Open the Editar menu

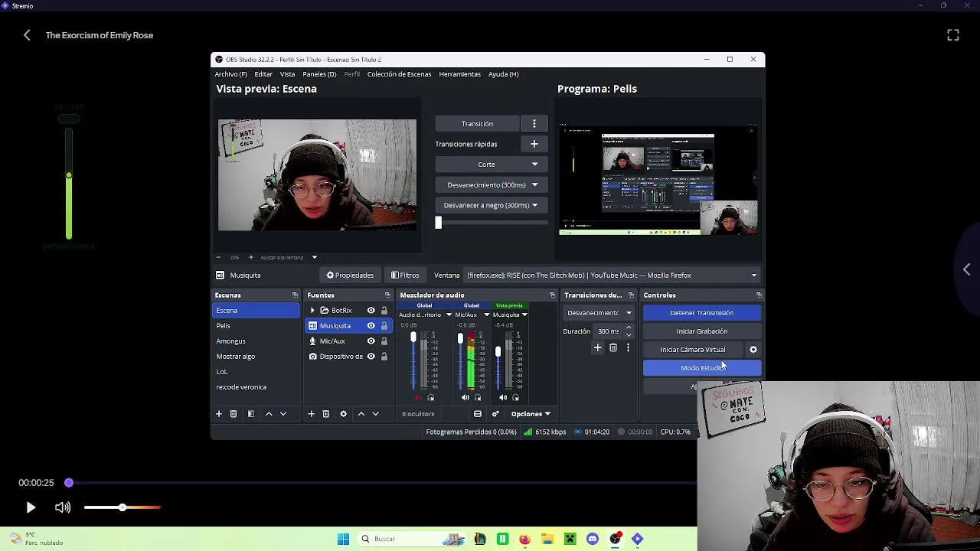click(x=263, y=74)
